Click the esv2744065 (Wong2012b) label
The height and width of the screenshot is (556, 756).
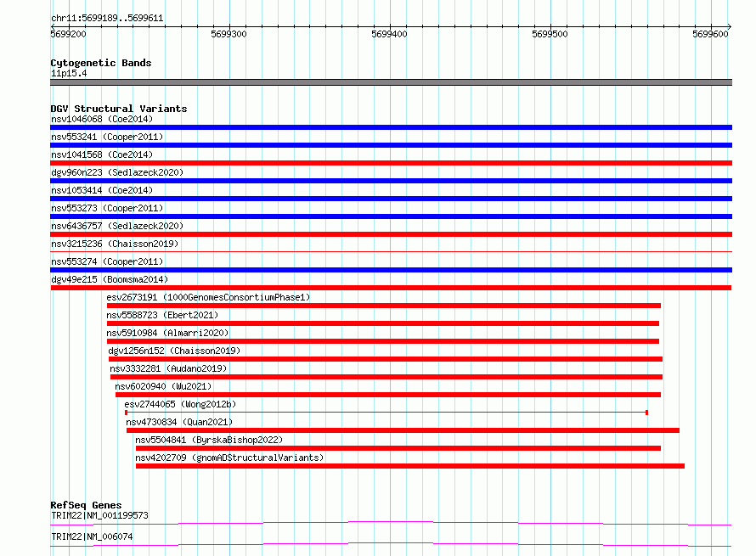(x=180, y=404)
